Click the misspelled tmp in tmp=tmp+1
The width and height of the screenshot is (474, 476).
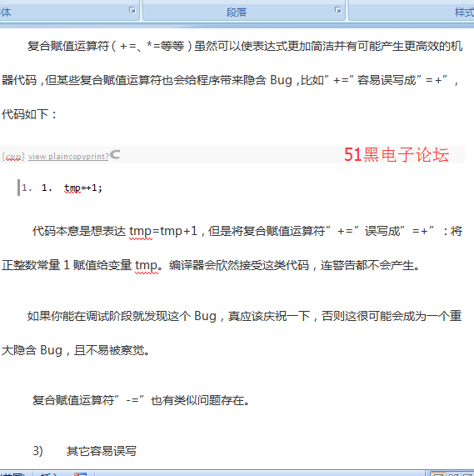pos(141,232)
